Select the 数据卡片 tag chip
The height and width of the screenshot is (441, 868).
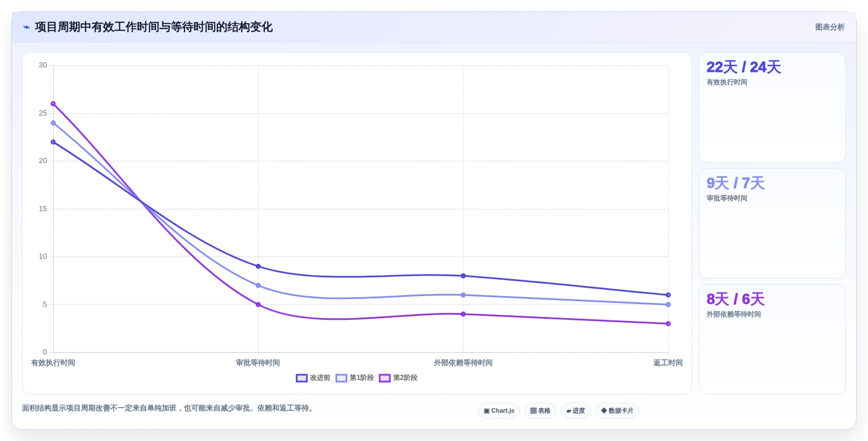617,410
